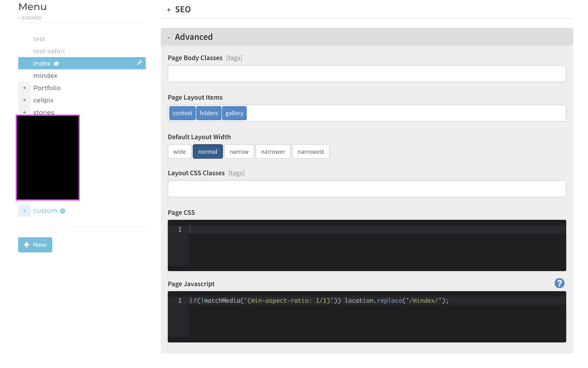Image resolution: width=588 pixels, height=368 pixels.
Task: Open the Page Javascript help question mark
Action: click(559, 283)
